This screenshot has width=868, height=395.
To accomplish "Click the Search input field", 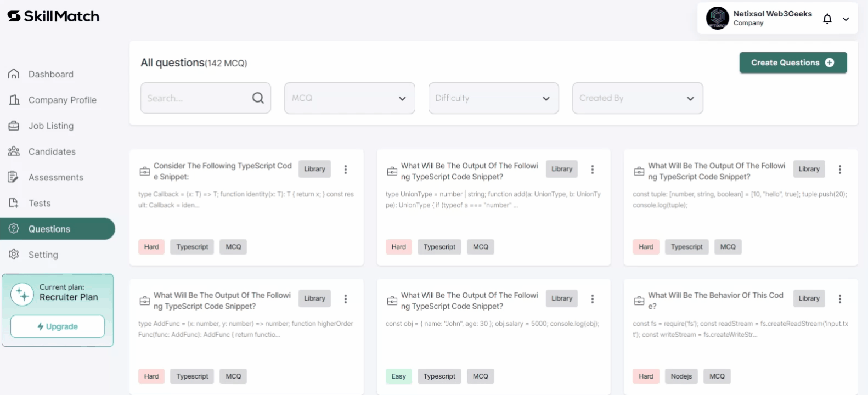I will (206, 98).
